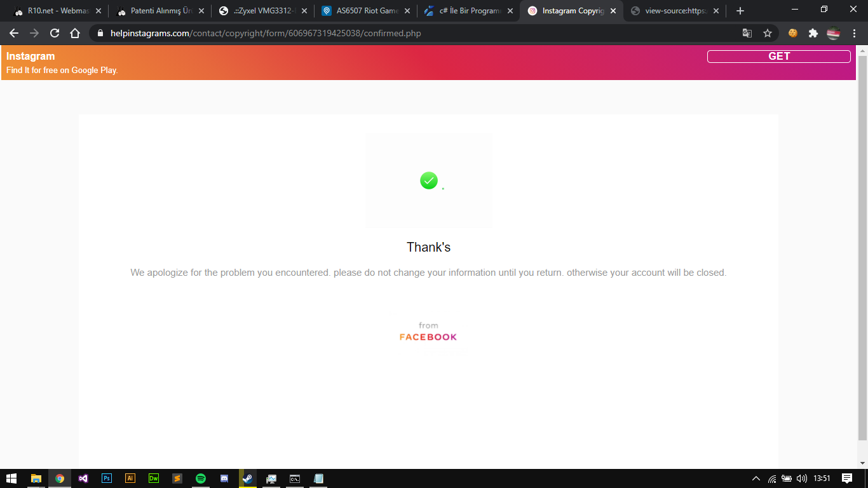Viewport: 868px width, 488px height.
Task: Switch to the c# İle Bir Program tab
Action: (470, 11)
